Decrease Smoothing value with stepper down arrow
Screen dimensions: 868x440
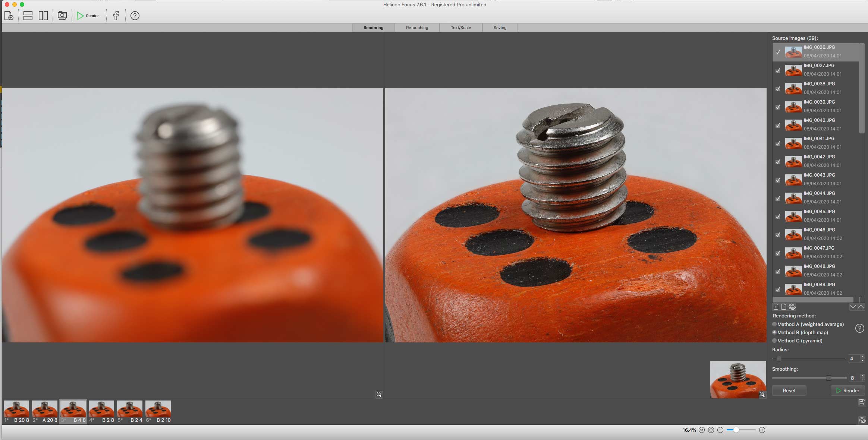(x=862, y=380)
